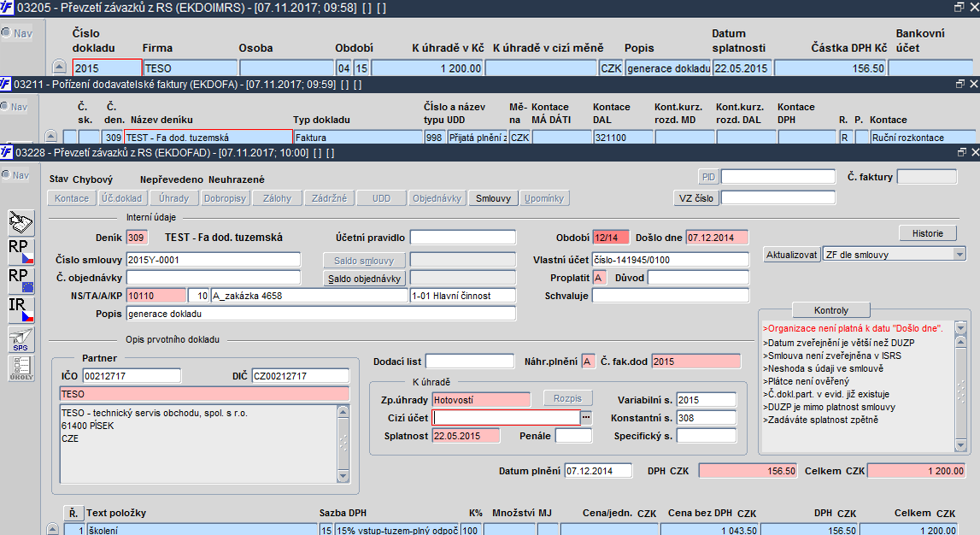980x535 pixels.
Task: Restore window 03211 using its restore icon
Action: click(960, 84)
